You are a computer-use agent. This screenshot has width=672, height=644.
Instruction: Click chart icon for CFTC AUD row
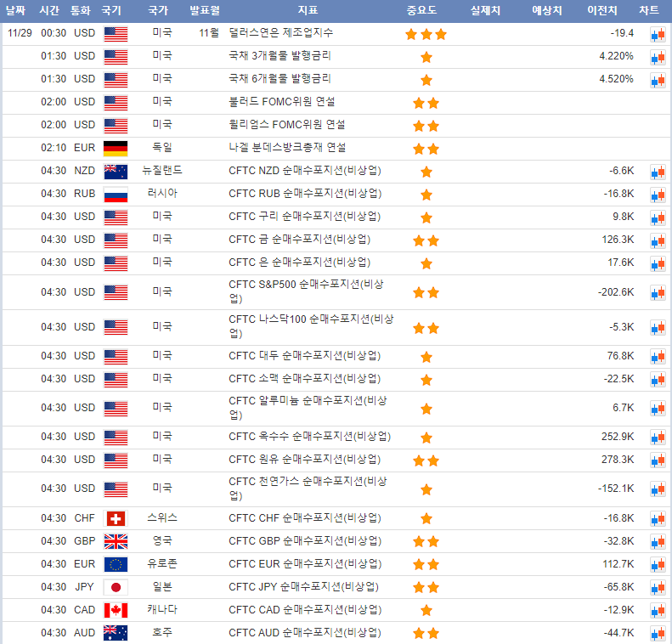pyautogui.click(x=658, y=633)
